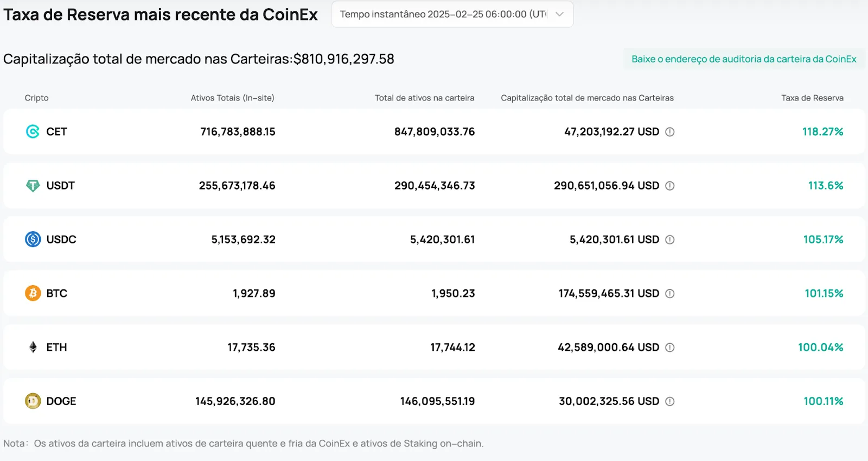868x461 pixels.
Task: Click the BTC Bitcoin logo icon
Action: pyautogui.click(x=33, y=293)
